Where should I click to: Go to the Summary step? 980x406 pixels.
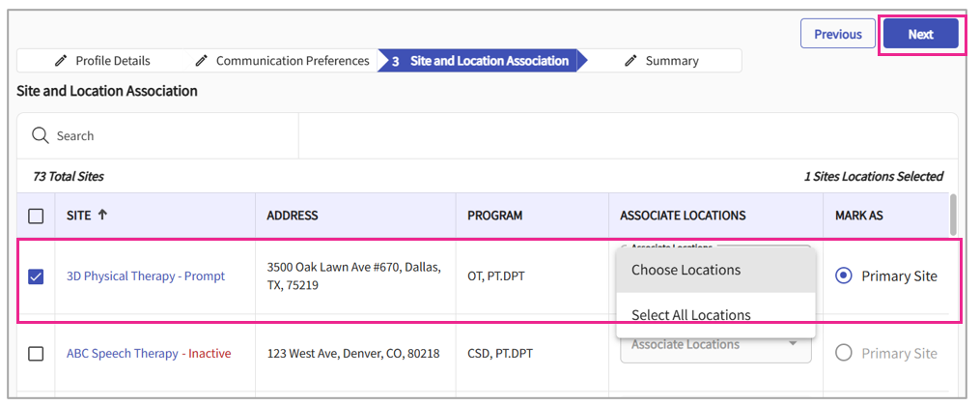pos(671,61)
